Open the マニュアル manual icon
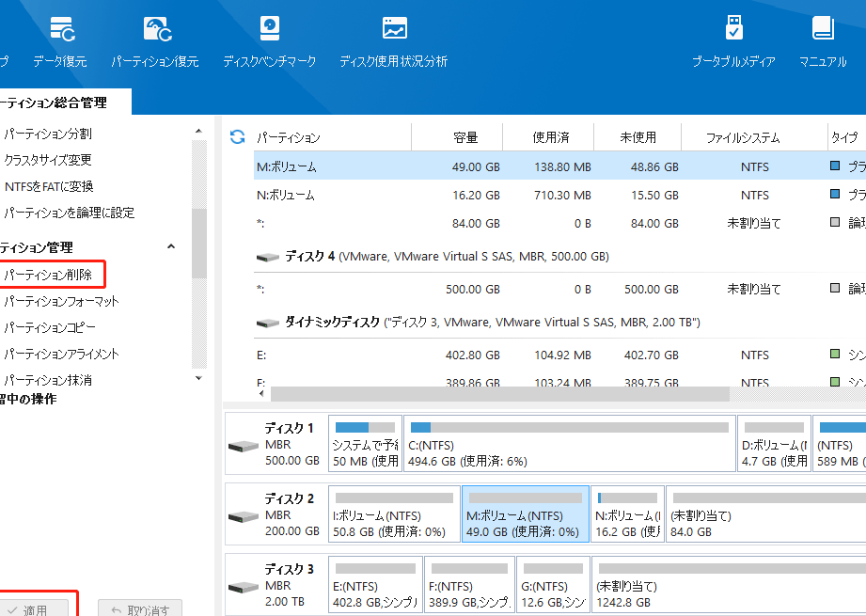866x616 pixels. tap(823, 41)
